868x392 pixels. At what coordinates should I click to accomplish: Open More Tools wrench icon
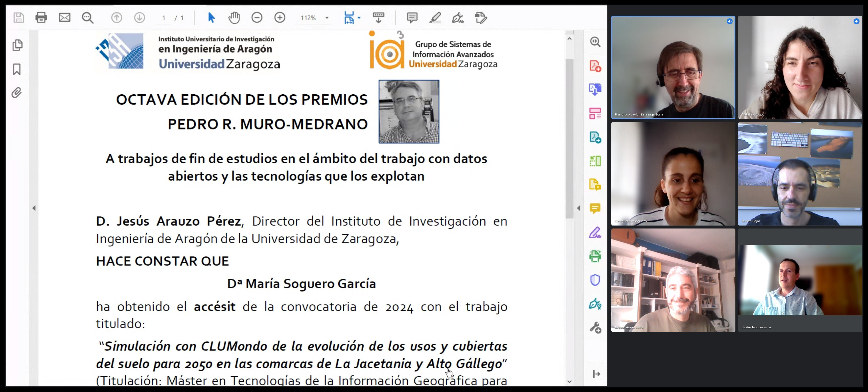595,327
